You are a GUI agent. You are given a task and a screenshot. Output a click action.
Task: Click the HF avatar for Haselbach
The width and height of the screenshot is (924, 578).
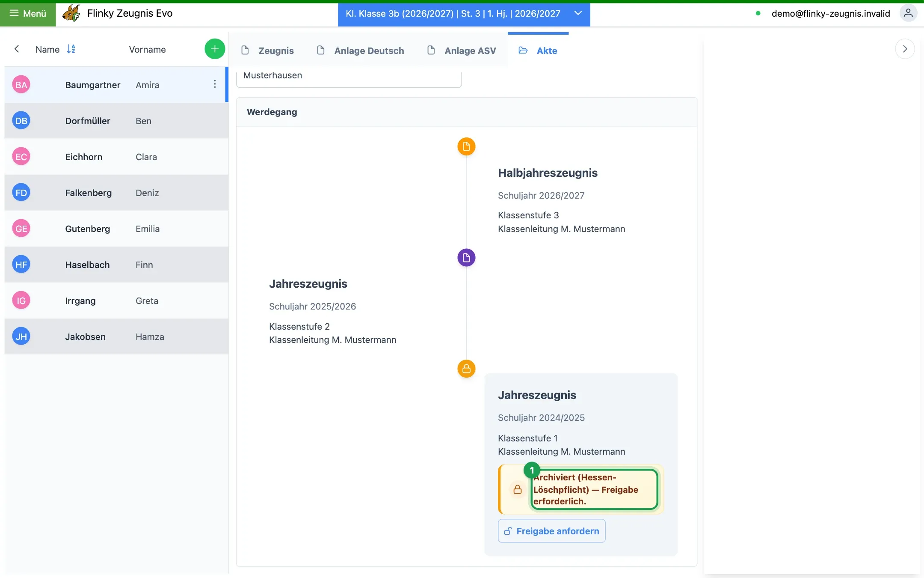point(21,265)
